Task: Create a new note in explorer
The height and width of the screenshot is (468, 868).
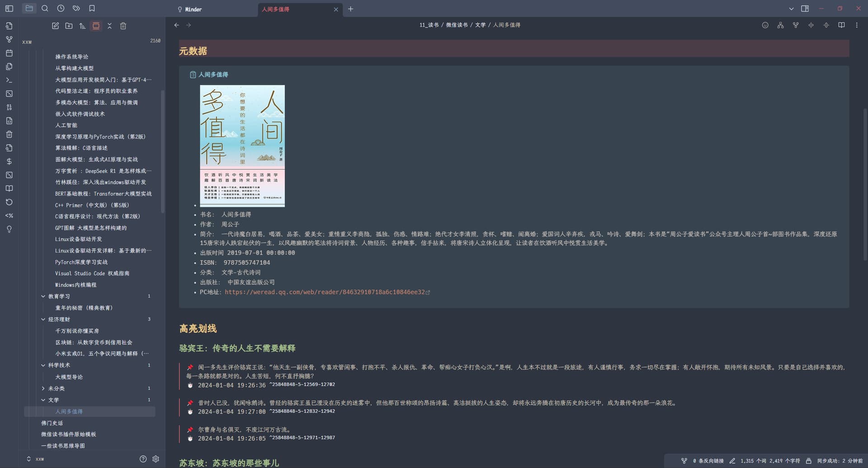Action: tap(55, 26)
